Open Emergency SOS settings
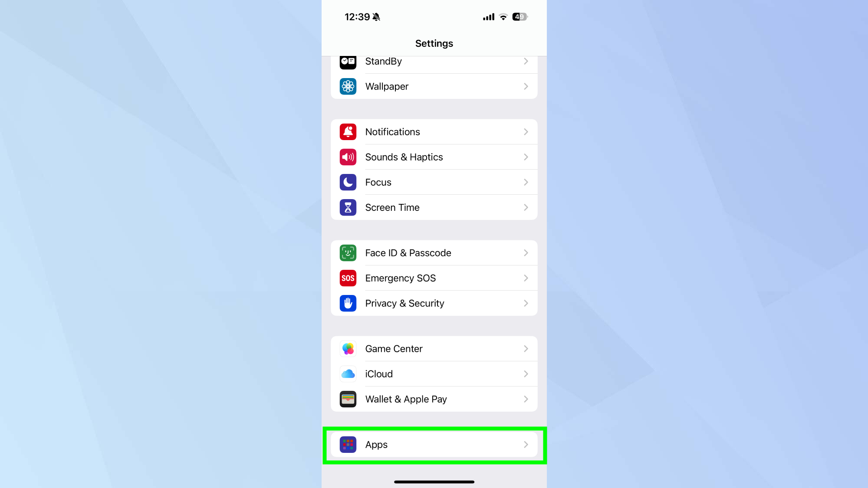Screen dimensions: 868x488 tap(434, 278)
